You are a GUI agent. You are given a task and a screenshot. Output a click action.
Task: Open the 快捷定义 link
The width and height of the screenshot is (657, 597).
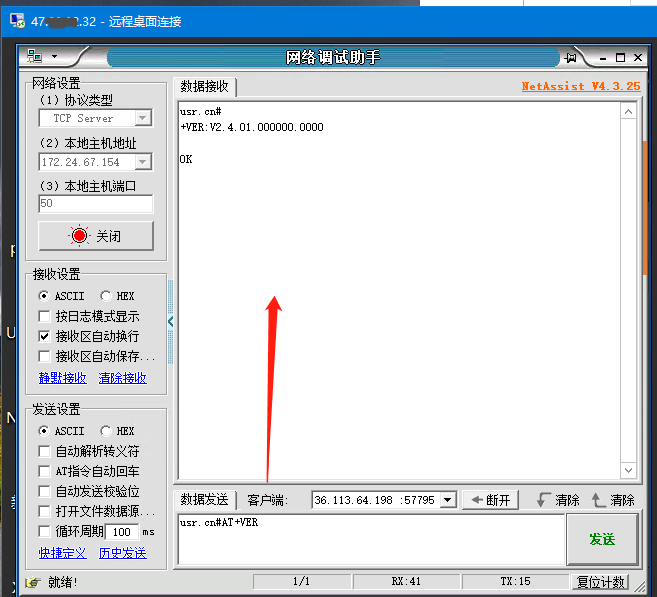62,553
